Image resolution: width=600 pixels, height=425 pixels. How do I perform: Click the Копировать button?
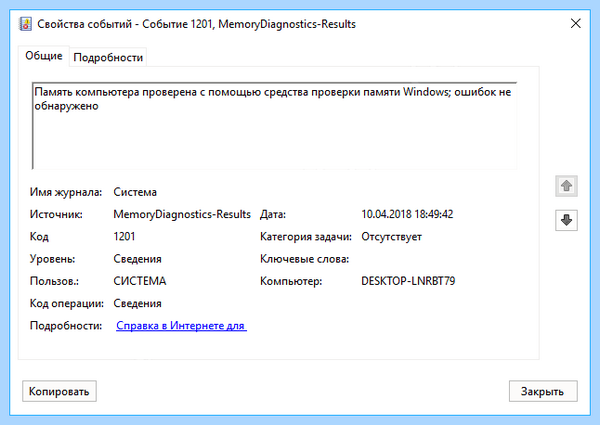pyautogui.click(x=59, y=391)
